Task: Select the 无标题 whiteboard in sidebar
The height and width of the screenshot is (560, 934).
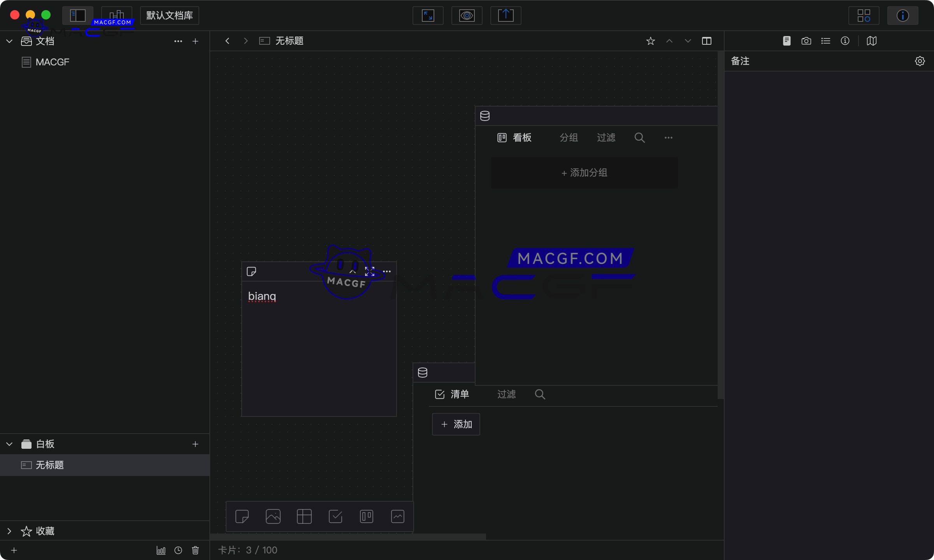Action: pyautogui.click(x=51, y=465)
